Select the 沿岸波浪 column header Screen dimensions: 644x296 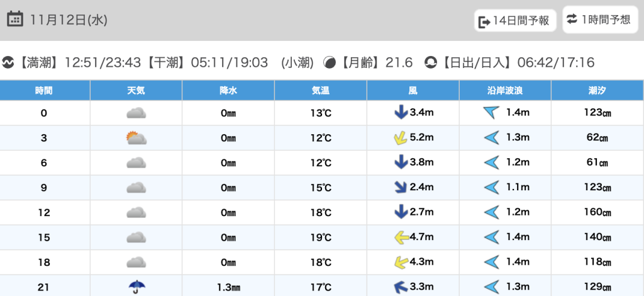(x=505, y=91)
